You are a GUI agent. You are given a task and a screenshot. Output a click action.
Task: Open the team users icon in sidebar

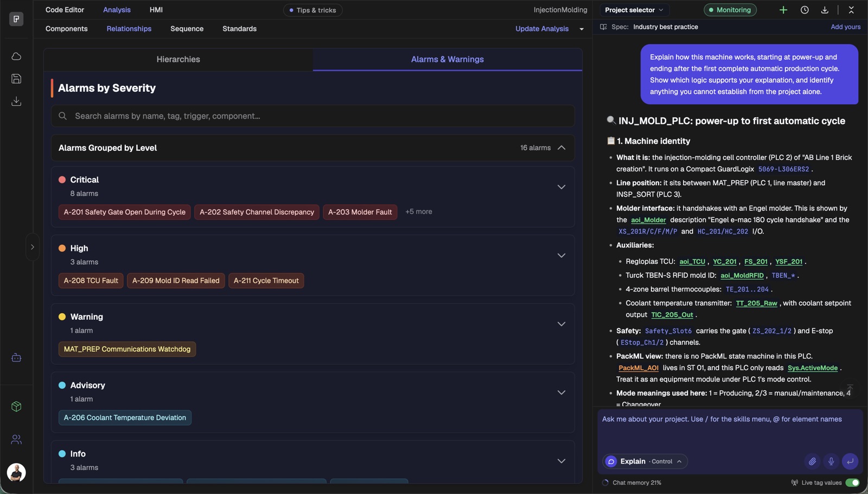click(x=16, y=440)
